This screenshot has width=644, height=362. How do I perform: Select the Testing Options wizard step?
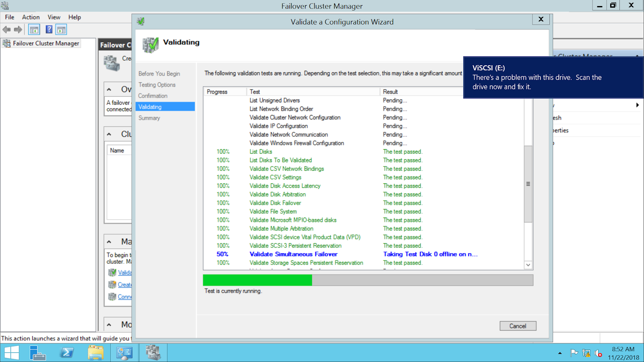tap(157, 85)
